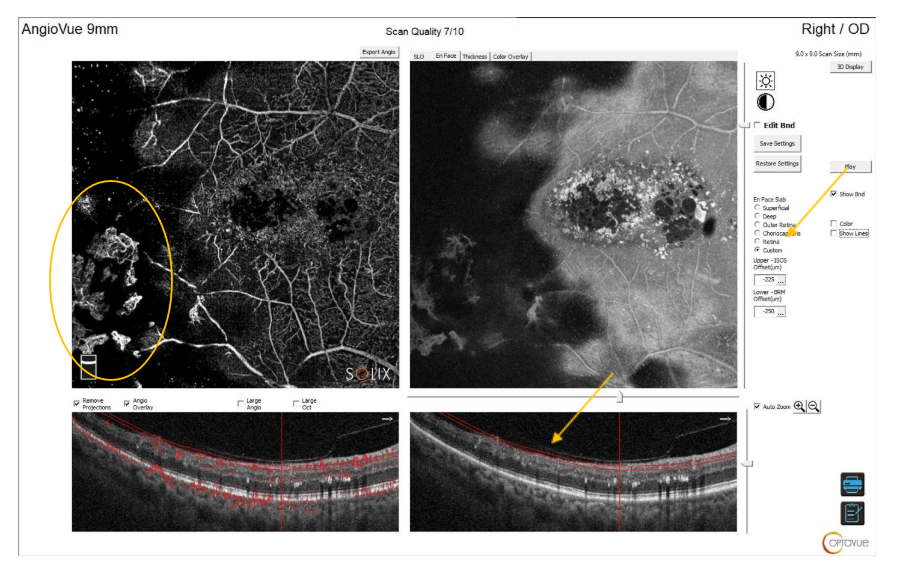Select the Custom slab radio button
Viewport: 901px width, 566px height.
point(757,250)
